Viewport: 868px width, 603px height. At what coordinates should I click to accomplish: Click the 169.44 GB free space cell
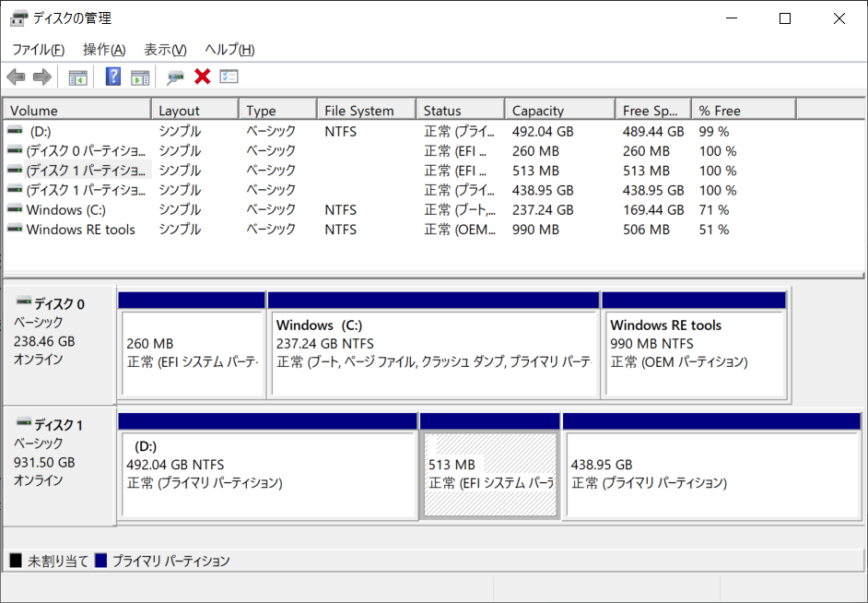(654, 210)
